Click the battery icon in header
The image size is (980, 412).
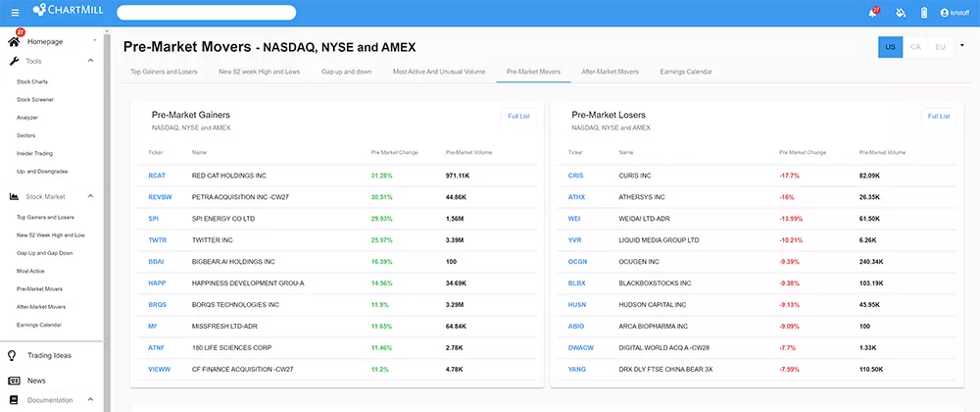pyautogui.click(x=923, y=13)
